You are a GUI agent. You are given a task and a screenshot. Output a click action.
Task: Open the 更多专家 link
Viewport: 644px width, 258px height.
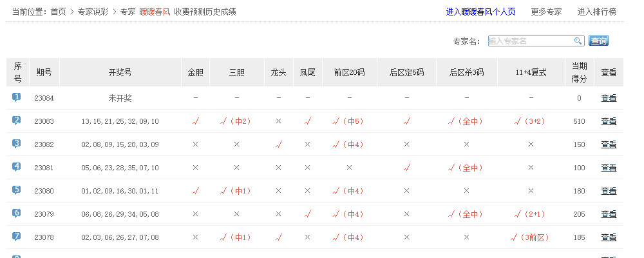[x=546, y=12]
